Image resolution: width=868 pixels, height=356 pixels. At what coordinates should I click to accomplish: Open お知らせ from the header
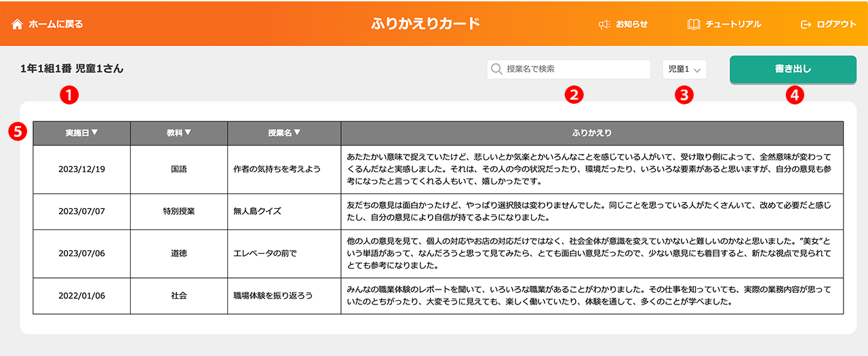point(631,24)
